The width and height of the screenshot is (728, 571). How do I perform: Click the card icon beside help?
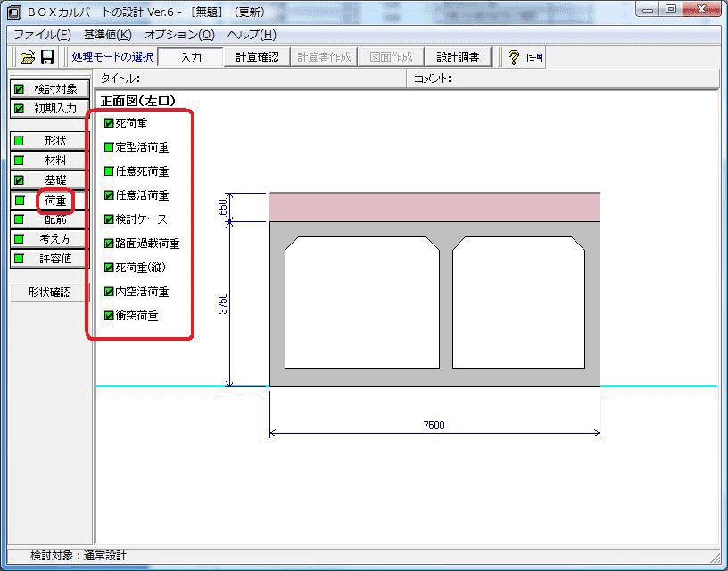534,58
